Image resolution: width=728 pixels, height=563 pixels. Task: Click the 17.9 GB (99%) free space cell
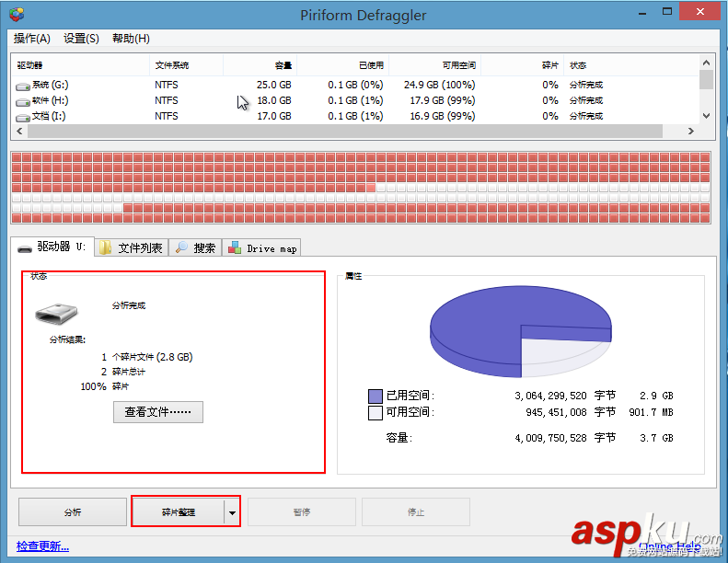click(443, 100)
